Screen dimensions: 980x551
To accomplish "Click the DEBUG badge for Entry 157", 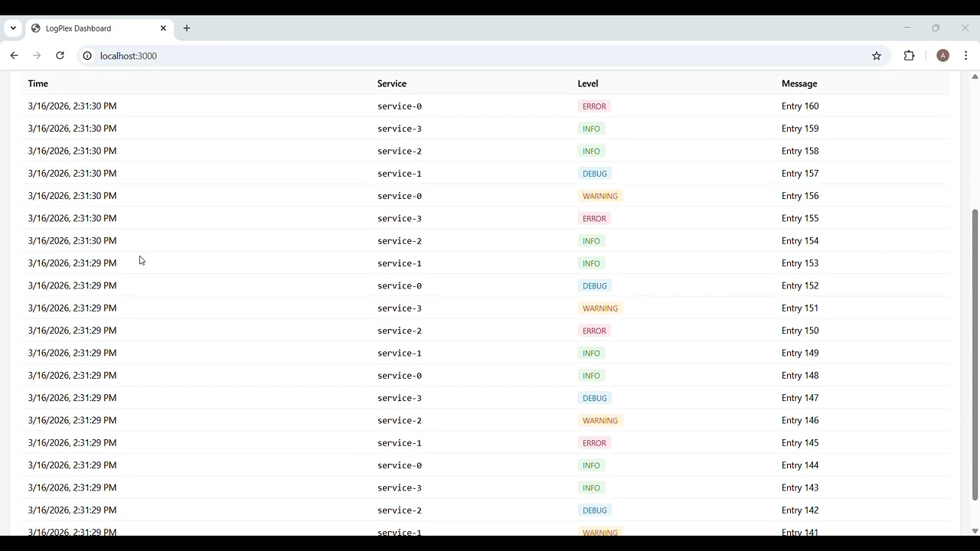I will [x=595, y=174].
